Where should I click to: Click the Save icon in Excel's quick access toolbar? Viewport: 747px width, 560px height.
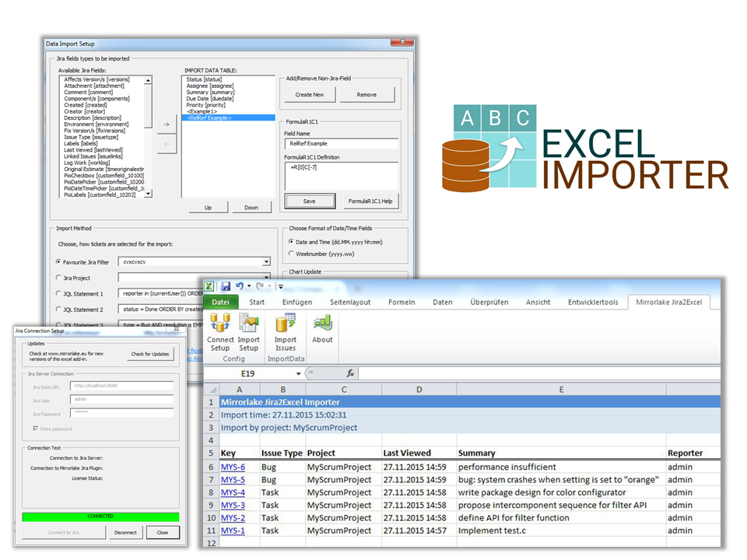pos(226,286)
